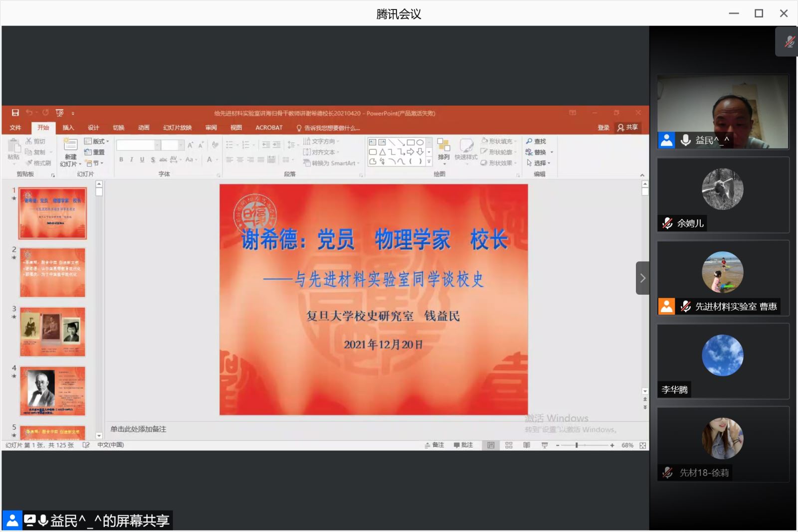Expand the shapes gallery More arrow
Viewport: 798px width, 532px height.
[x=429, y=162]
